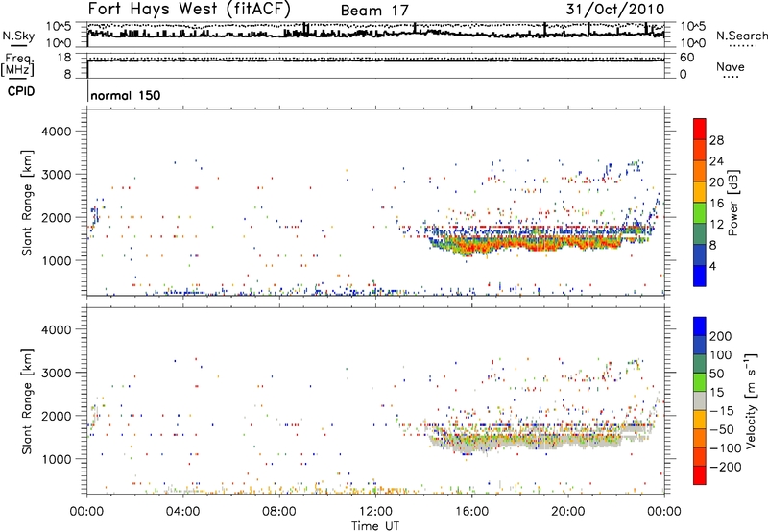Click the '-100' label on the velocity colorbar

(725, 448)
